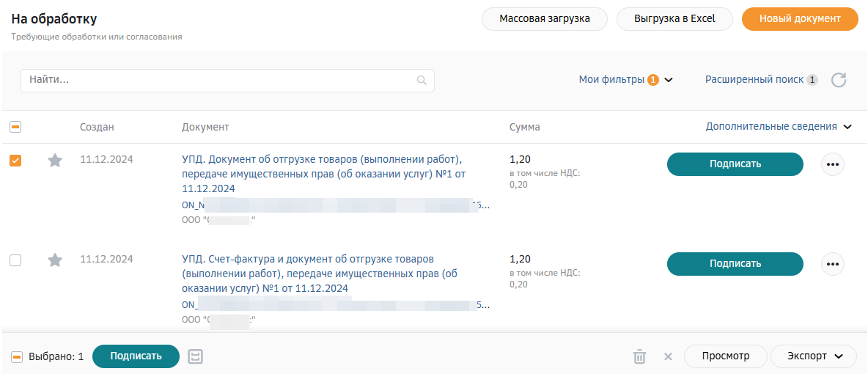Star the first document dated 11.12.2024
This screenshot has height=374, width=868.
tap(55, 161)
